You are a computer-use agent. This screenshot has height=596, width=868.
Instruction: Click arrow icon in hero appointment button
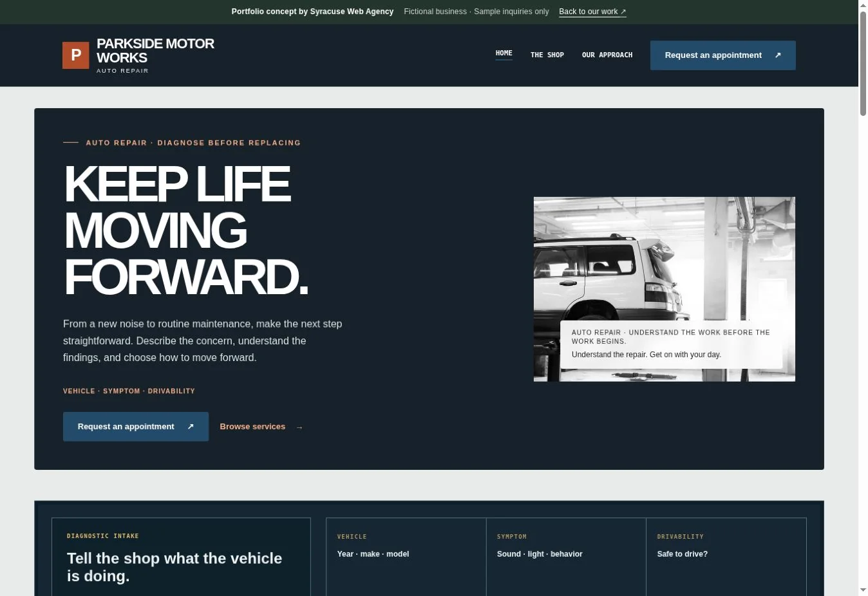coord(190,427)
